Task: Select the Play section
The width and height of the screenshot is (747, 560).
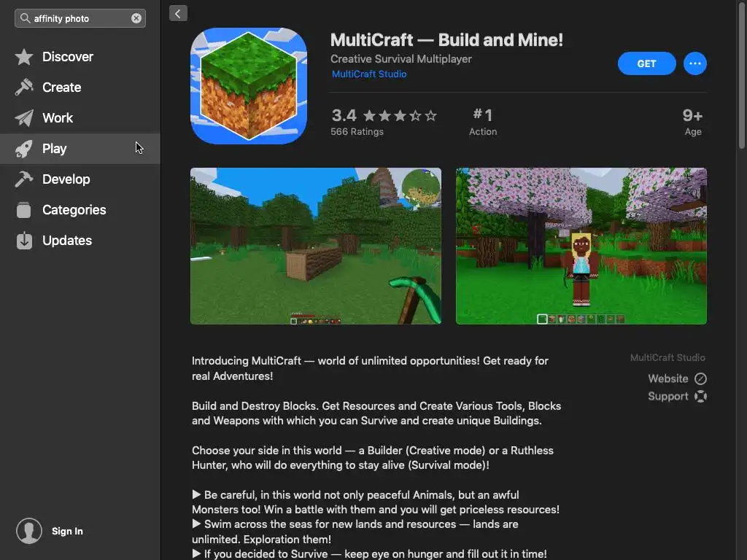Action: 80,149
